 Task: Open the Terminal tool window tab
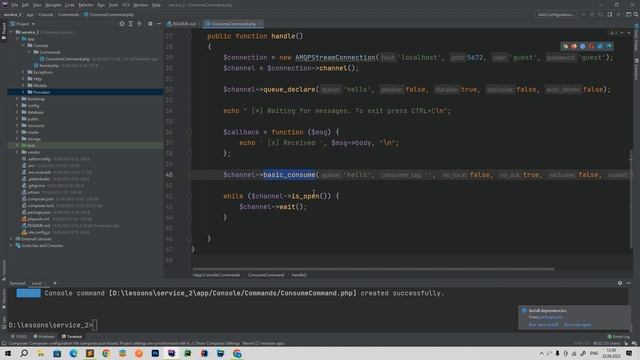(72, 337)
